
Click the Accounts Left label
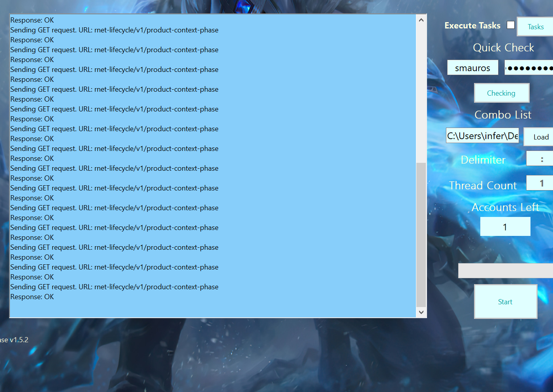[x=505, y=207]
